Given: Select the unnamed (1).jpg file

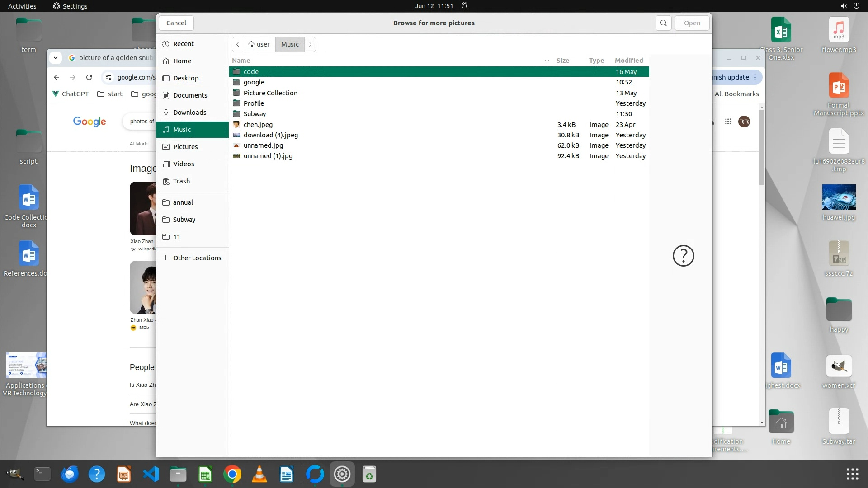Looking at the screenshot, I should [x=268, y=156].
